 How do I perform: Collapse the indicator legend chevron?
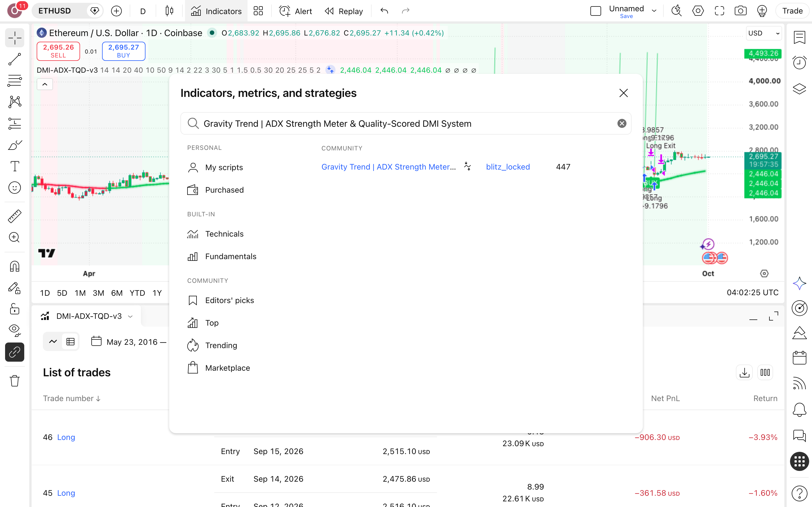pos(45,84)
